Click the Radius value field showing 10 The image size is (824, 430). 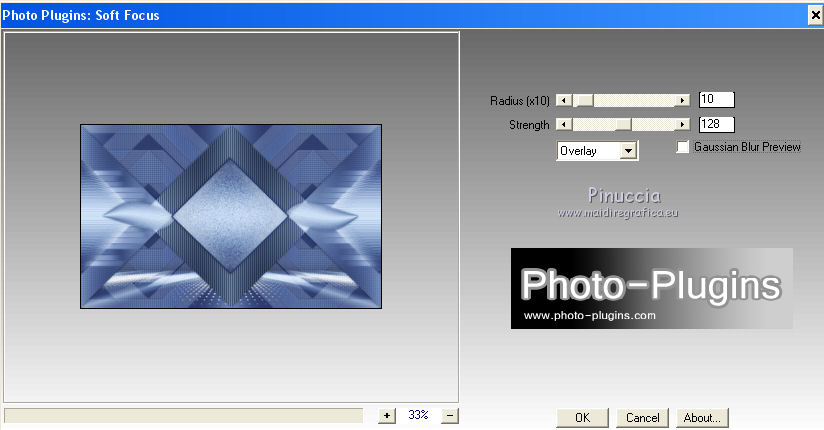click(717, 99)
